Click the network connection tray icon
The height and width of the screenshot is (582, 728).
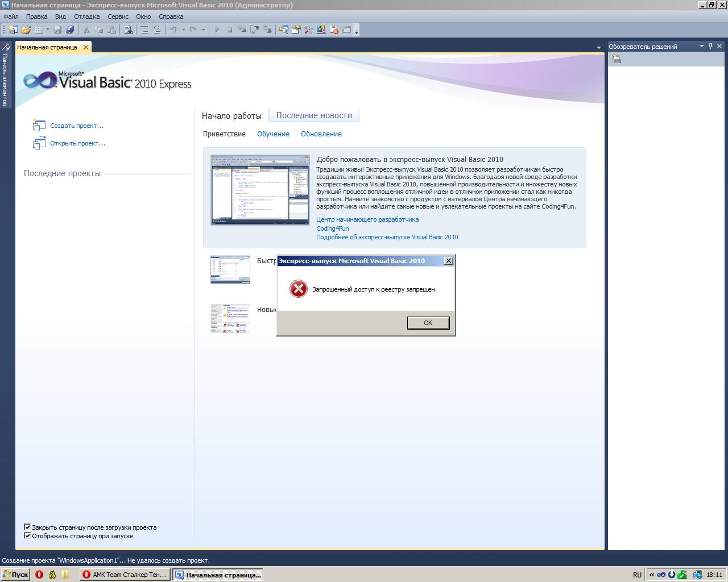coord(698,575)
